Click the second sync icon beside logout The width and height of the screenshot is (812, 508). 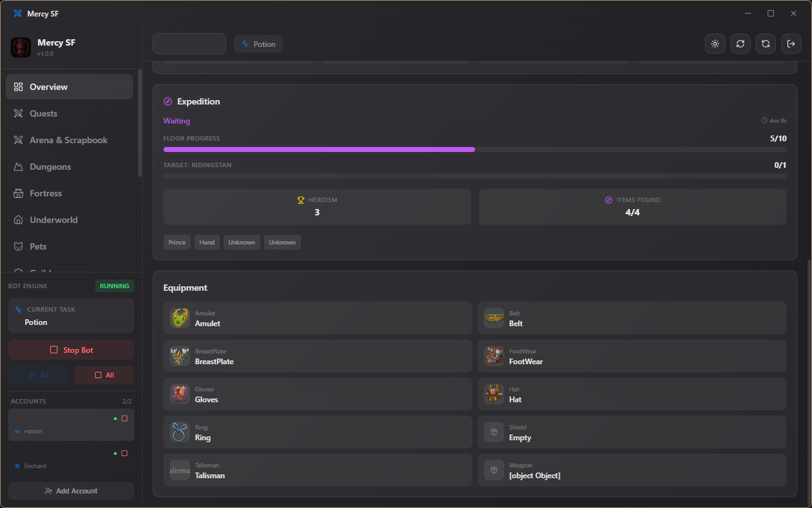click(x=766, y=44)
